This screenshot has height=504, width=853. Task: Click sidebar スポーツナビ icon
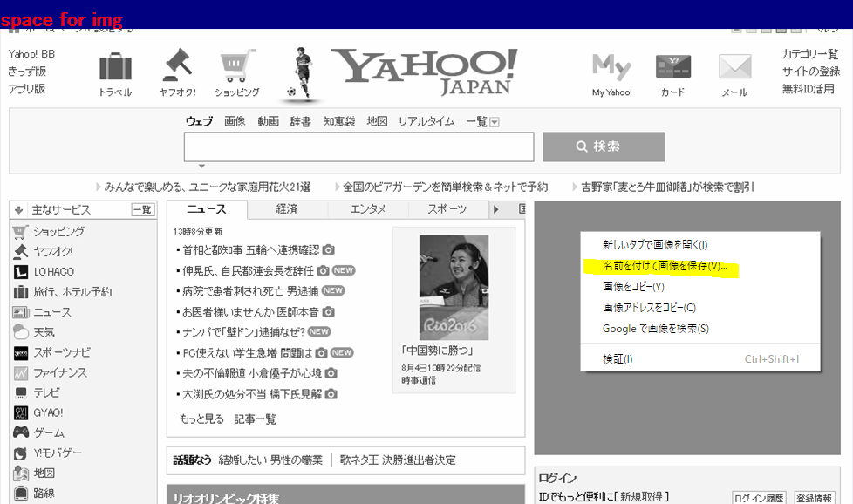point(20,353)
